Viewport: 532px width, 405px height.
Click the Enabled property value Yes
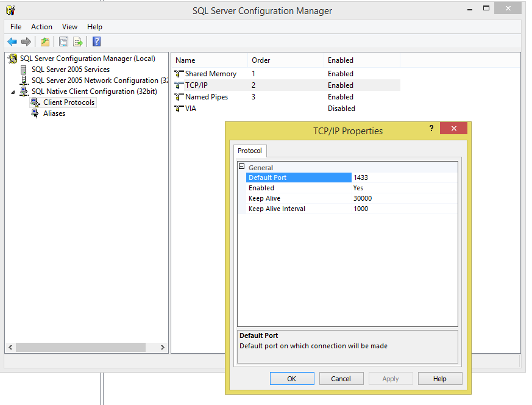point(358,188)
